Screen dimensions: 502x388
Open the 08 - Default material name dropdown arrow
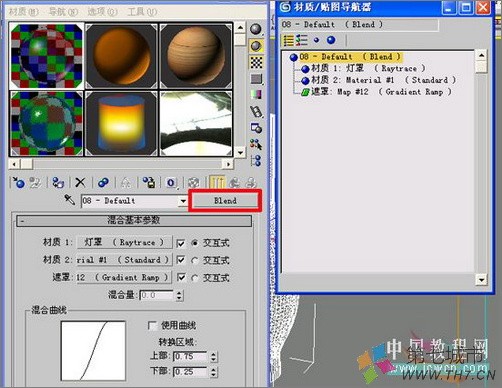pyautogui.click(x=183, y=201)
